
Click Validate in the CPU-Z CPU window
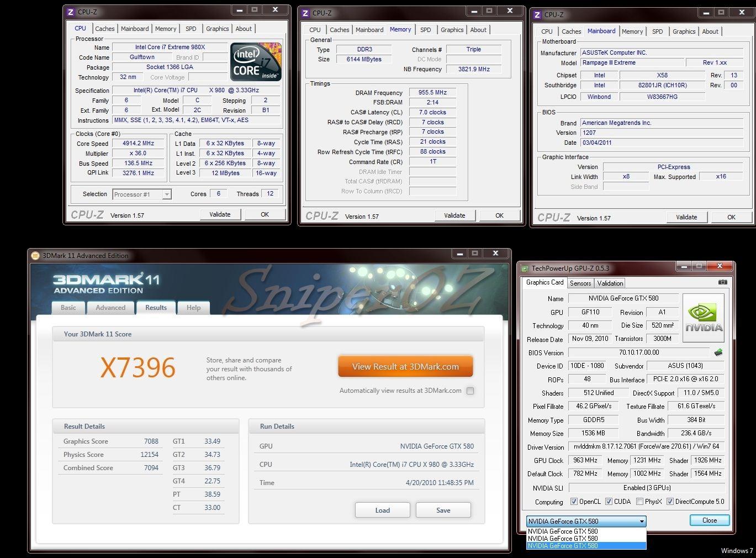pyautogui.click(x=220, y=214)
